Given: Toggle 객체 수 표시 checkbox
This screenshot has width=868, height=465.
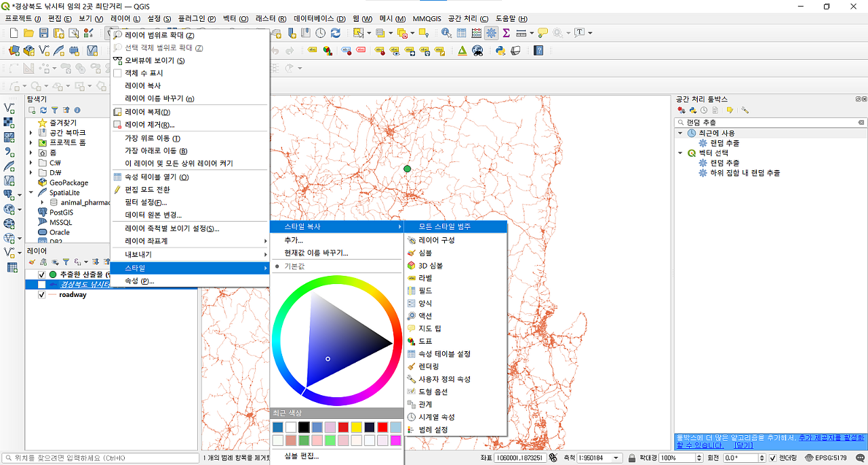Looking at the screenshot, I should (117, 73).
